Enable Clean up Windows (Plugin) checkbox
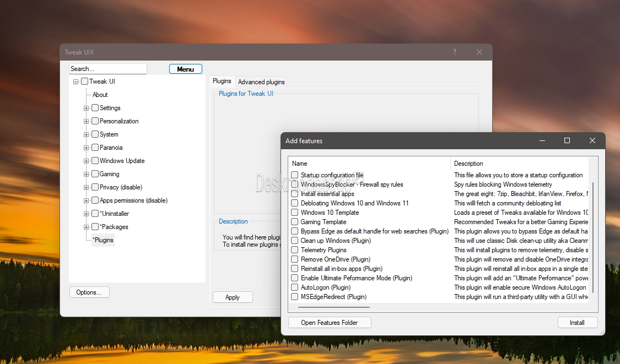Viewport: 620px width, 364px height. [x=295, y=241]
